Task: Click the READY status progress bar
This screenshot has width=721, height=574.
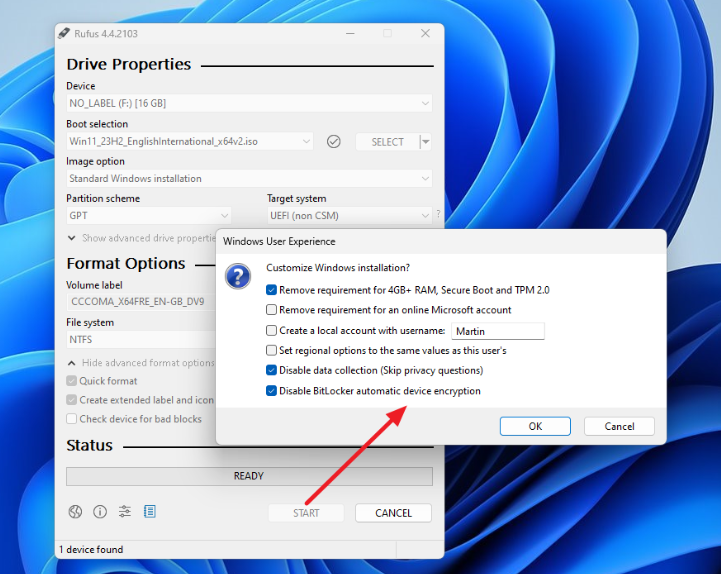Action: (x=249, y=476)
